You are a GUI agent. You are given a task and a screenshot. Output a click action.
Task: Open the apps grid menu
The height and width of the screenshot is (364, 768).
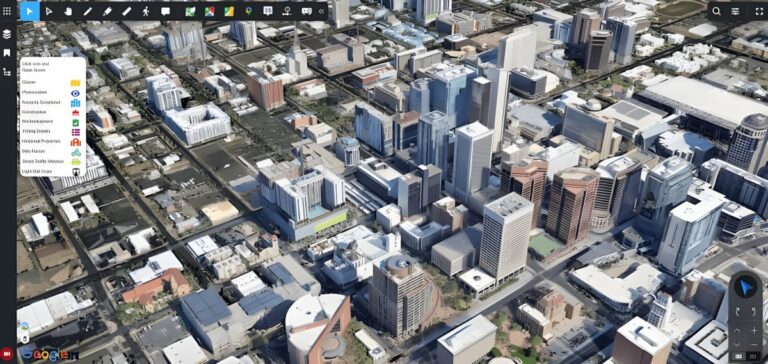pyautogui.click(x=7, y=10)
